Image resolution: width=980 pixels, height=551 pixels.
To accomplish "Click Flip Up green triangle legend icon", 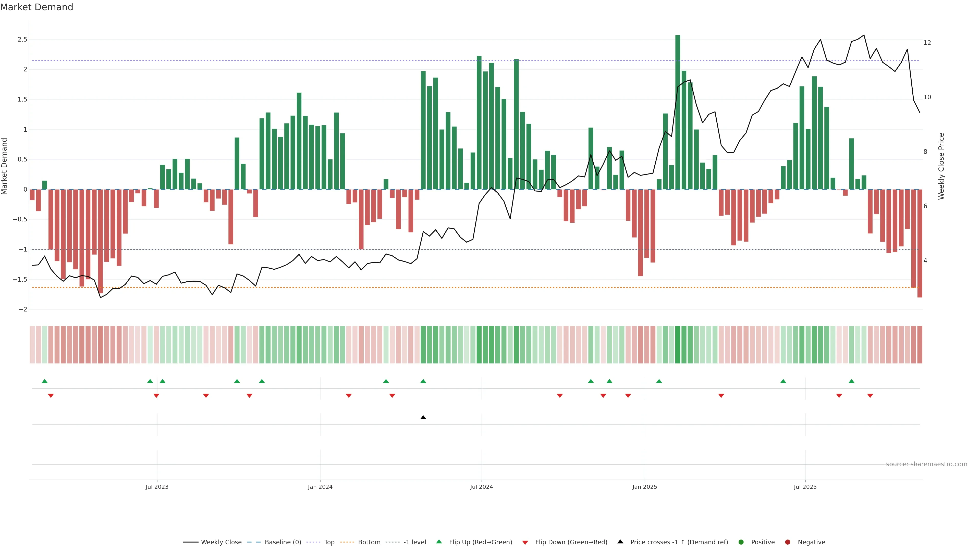I will pos(439,542).
